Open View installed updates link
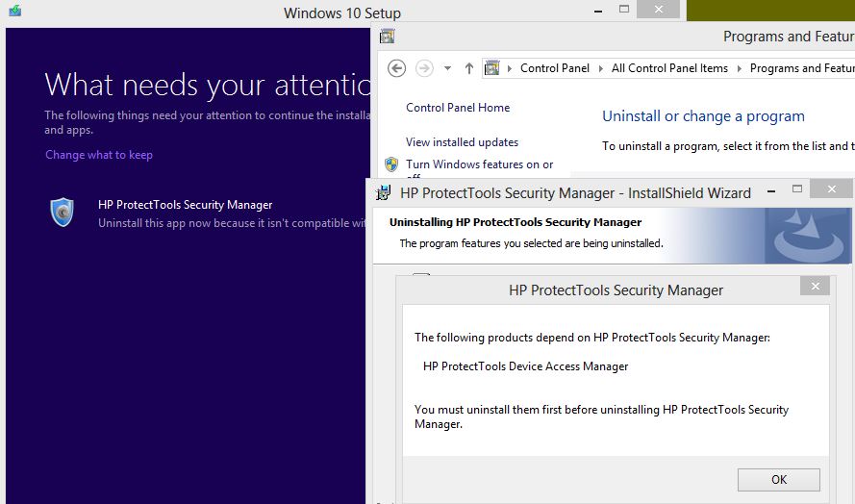 click(x=462, y=142)
